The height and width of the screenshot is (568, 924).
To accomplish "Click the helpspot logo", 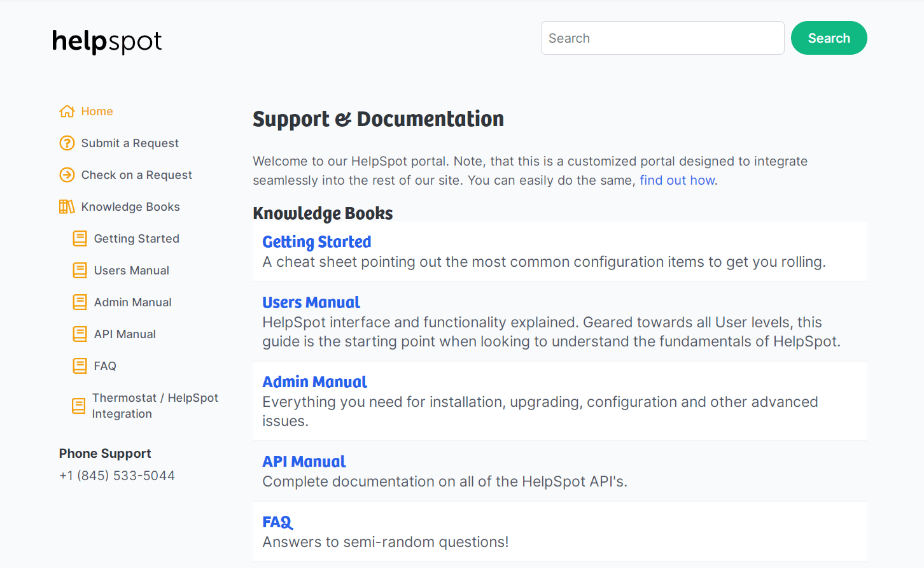I will coord(107,42).
